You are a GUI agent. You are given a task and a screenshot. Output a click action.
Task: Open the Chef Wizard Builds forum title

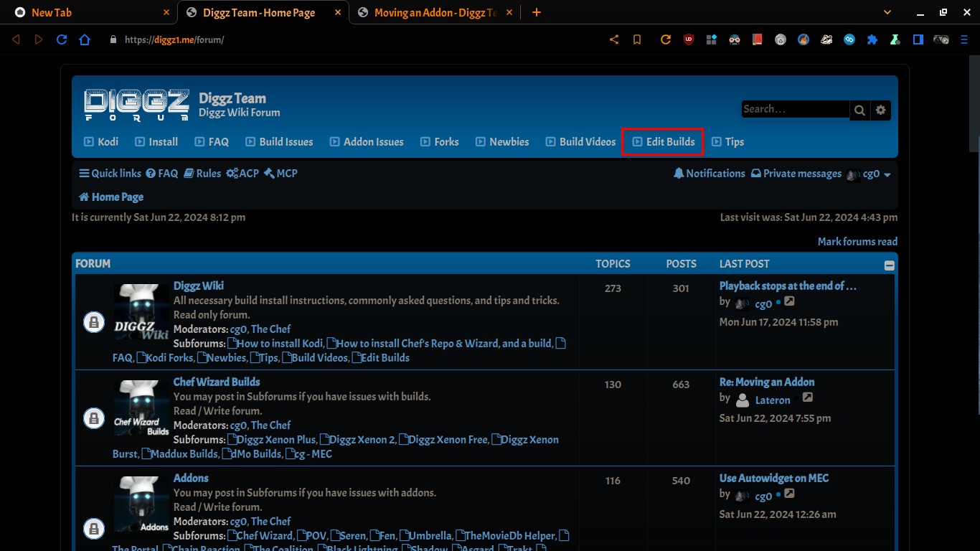point(217,382)
